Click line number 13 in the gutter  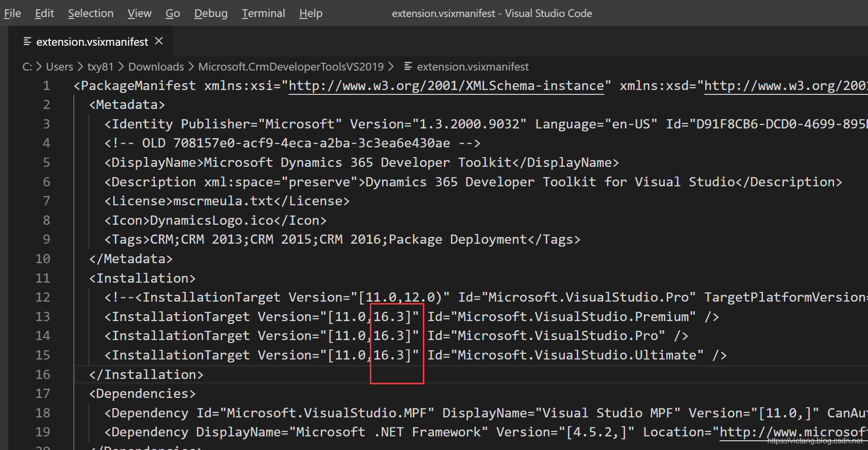(x=43, y=317)
